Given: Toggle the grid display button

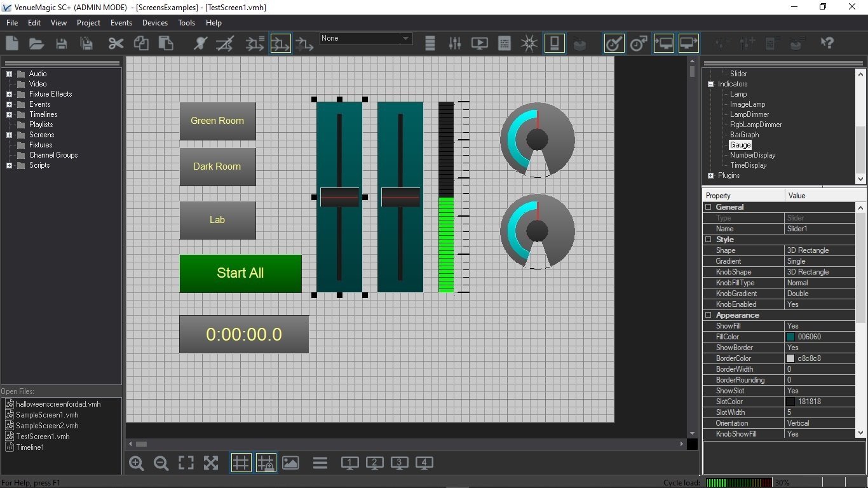Looking at the screenshot, I should coord(241,463).
